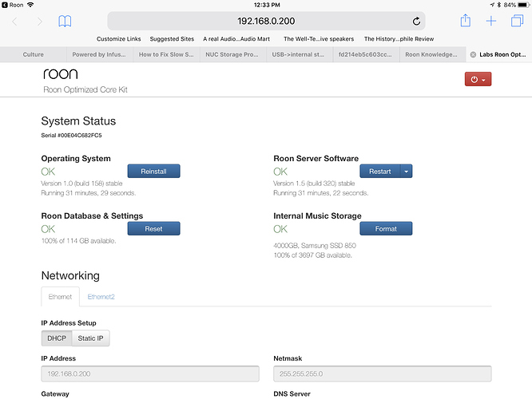
Task: Click the roon logo
Action: click(61, 74)
